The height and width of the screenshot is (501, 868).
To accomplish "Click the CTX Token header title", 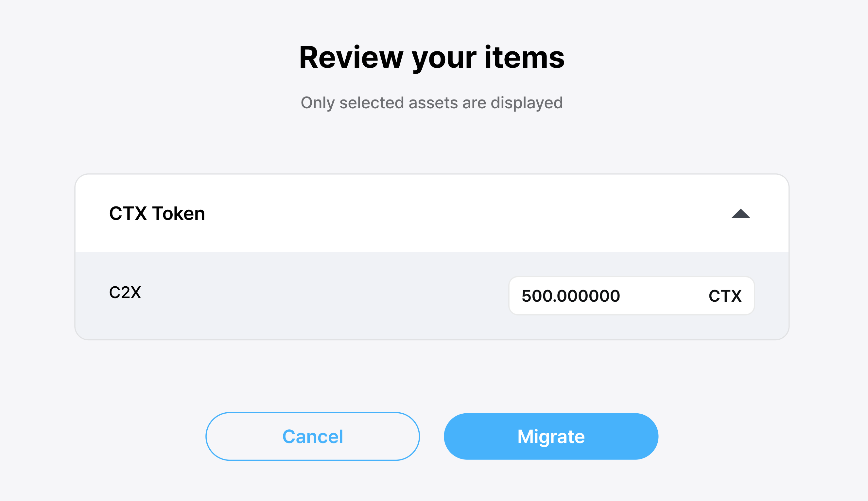I will (x=157, y=213).
